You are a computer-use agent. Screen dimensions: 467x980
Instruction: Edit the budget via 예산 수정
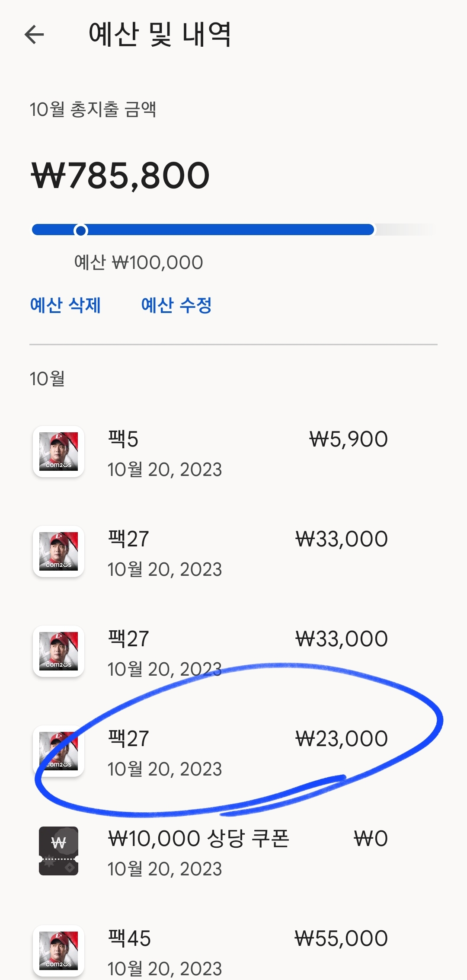tap(176, 305)
